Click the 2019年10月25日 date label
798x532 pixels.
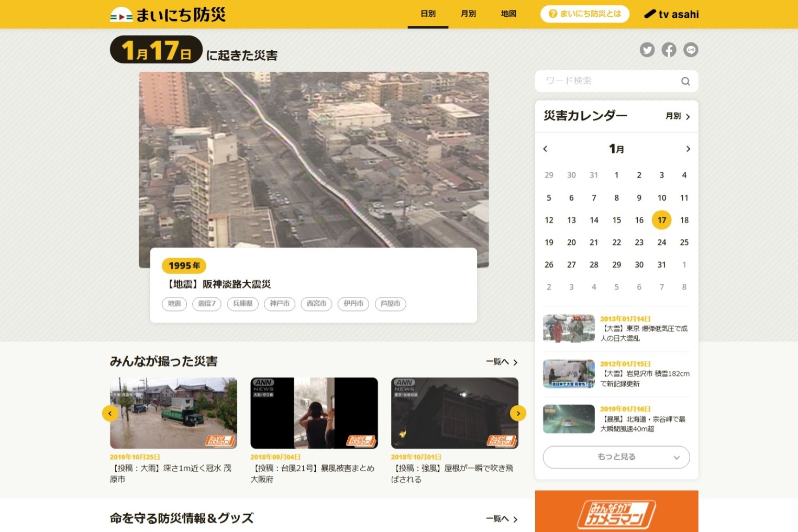click(135, 457)
